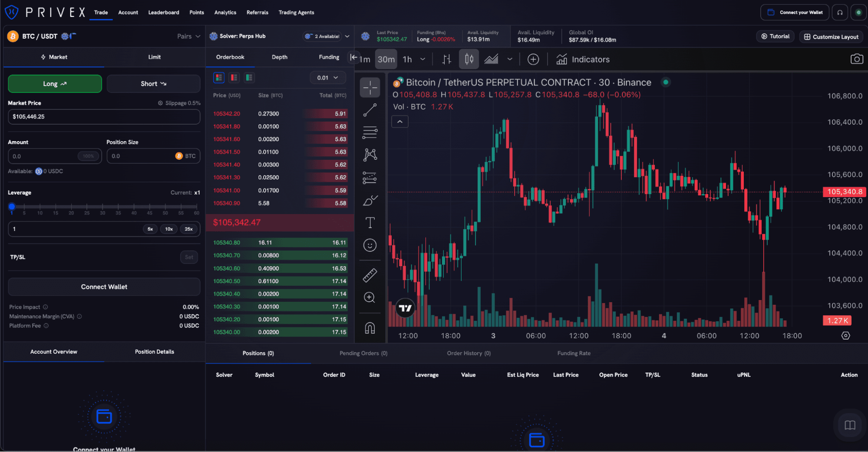Show both bids and asks orderbook view
Viewport: 868px width, 452px height.
(x=219, y=78)
